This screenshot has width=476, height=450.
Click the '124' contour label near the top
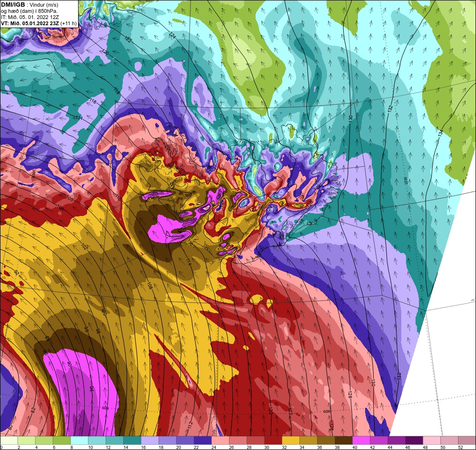pyautogui.click(x=172, y=36)
